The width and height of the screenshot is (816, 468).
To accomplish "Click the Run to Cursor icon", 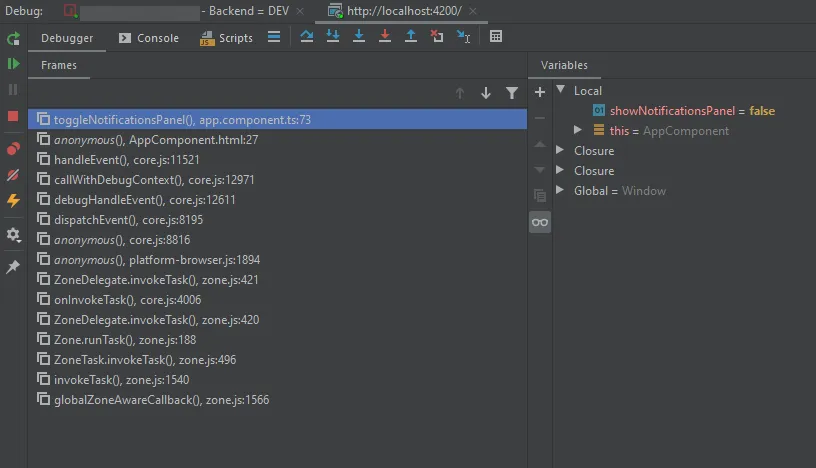I will [463, 36].
